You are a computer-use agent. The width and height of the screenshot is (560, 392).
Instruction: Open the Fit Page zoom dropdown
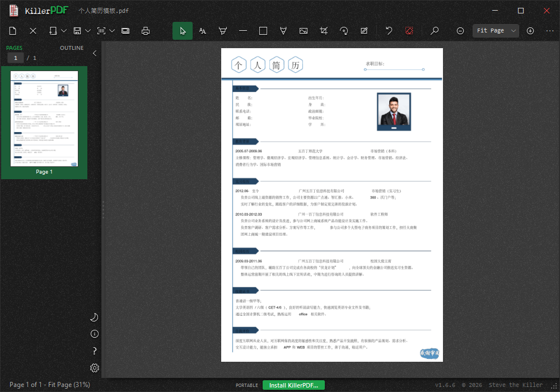496,31
